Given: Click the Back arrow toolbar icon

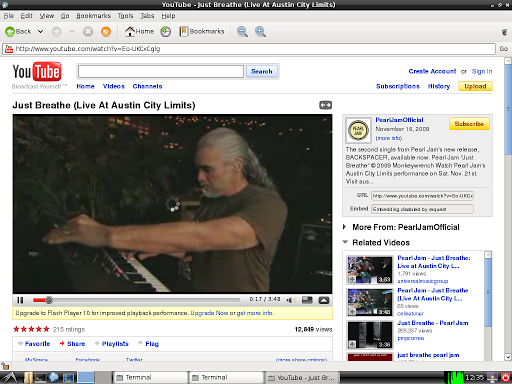Looking at the screenshot, I should [10, 32].
